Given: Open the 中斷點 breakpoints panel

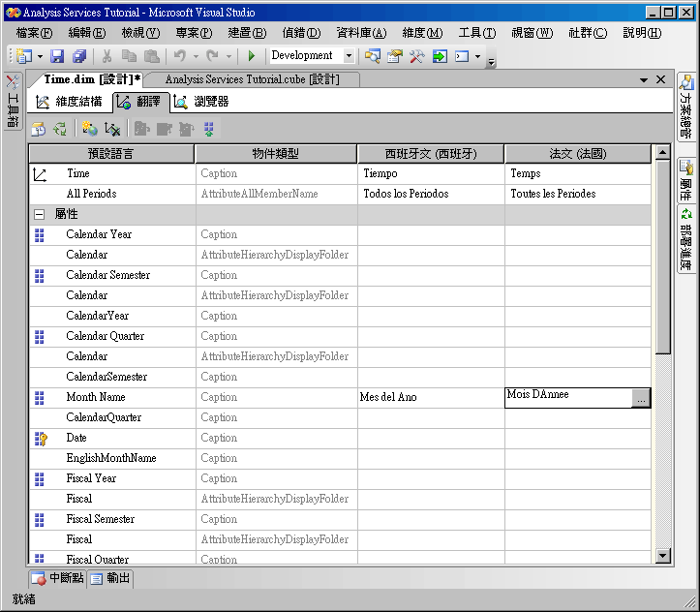Looking at the screenshot, I should tap(57, 578).
